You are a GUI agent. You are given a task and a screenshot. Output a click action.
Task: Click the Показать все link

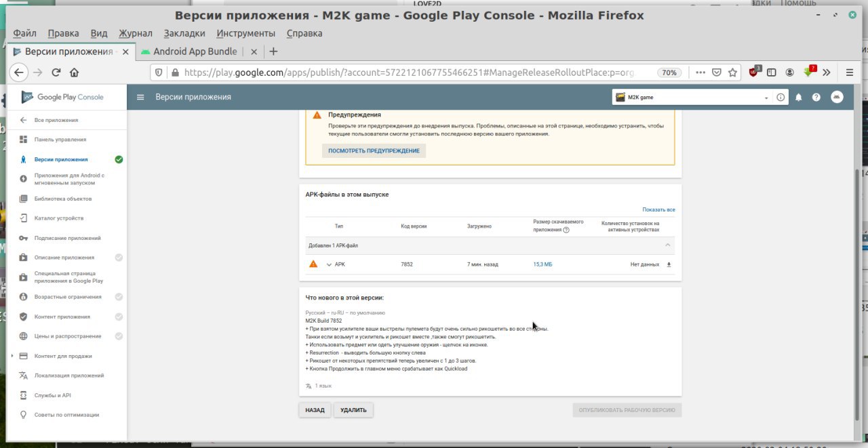(658, 209)
